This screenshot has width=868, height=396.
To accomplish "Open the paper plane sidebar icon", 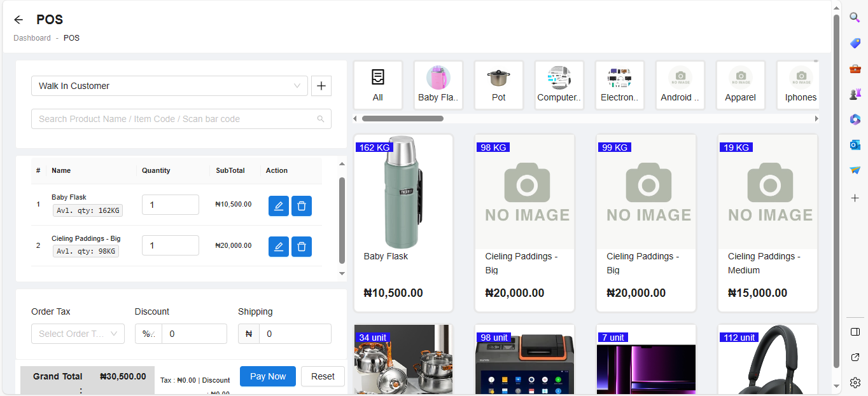I will point(855,170).
